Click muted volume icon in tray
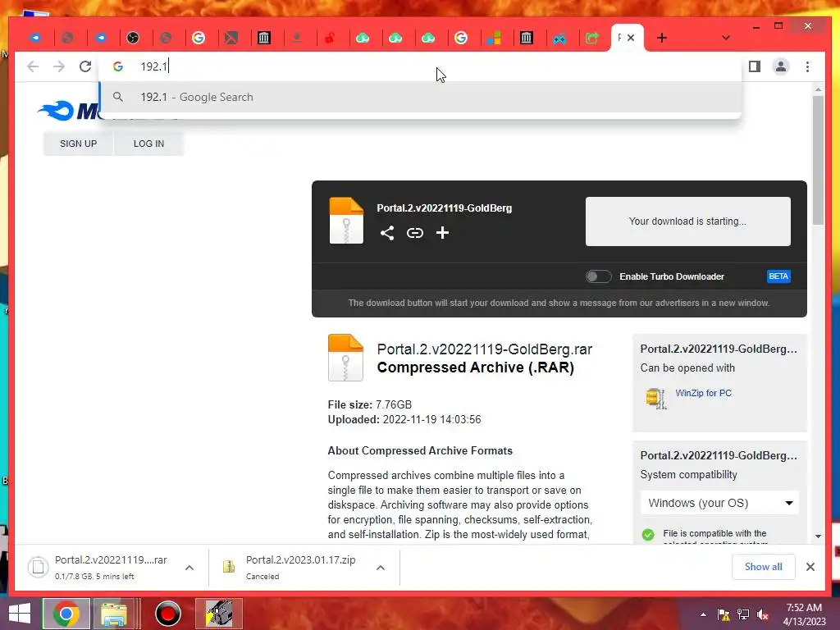 tap(763, 615)
